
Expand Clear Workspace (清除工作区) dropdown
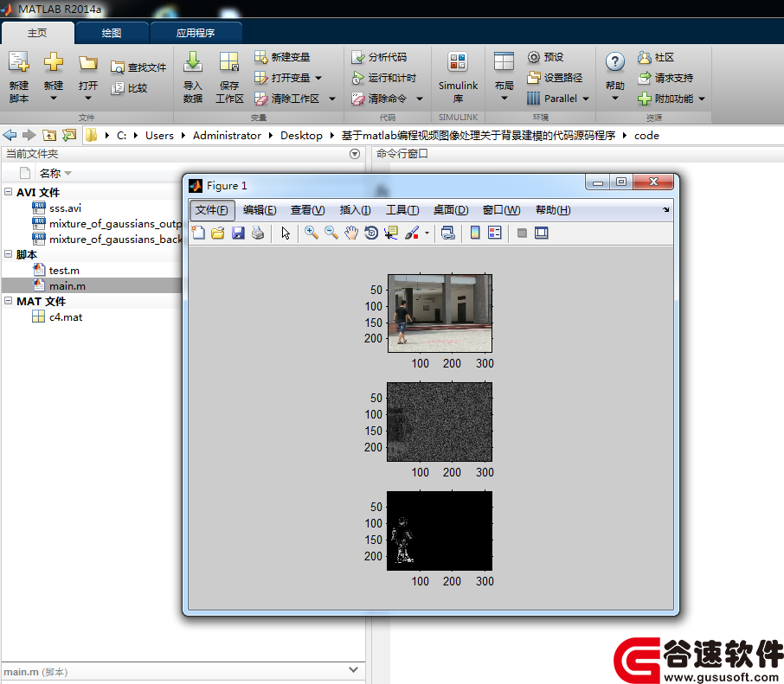point(332,99)
